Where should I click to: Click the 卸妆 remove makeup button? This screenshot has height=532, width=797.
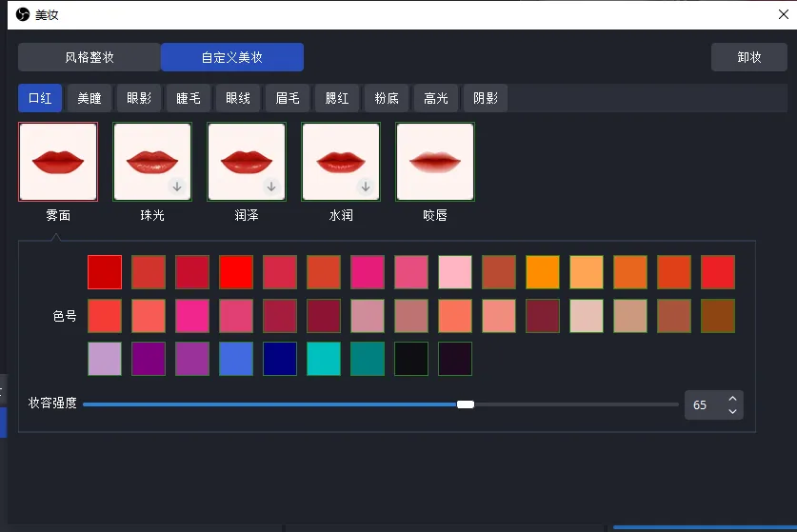(749, 57)
